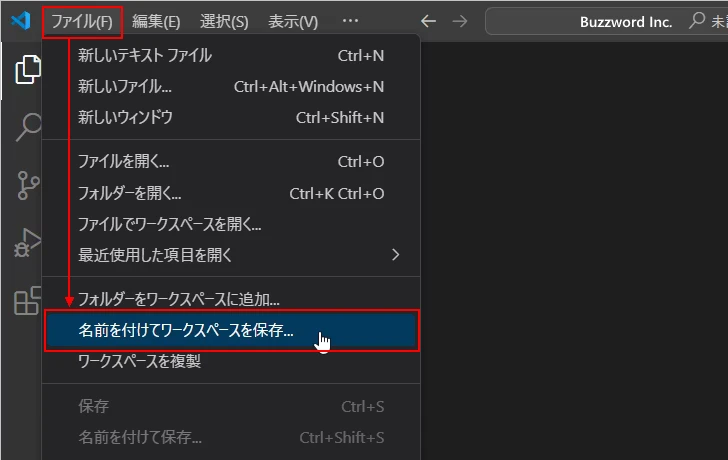Click the VS Code logo icon
728x460 pixels.
tap(21, 20)
